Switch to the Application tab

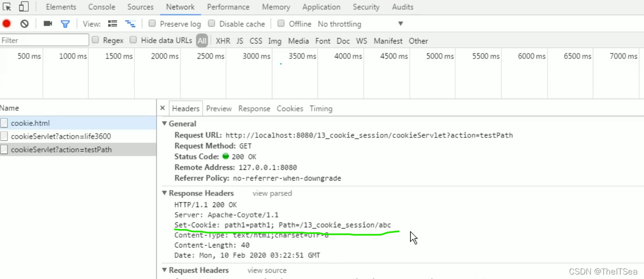pyautogui.click(x=321, y=7)
